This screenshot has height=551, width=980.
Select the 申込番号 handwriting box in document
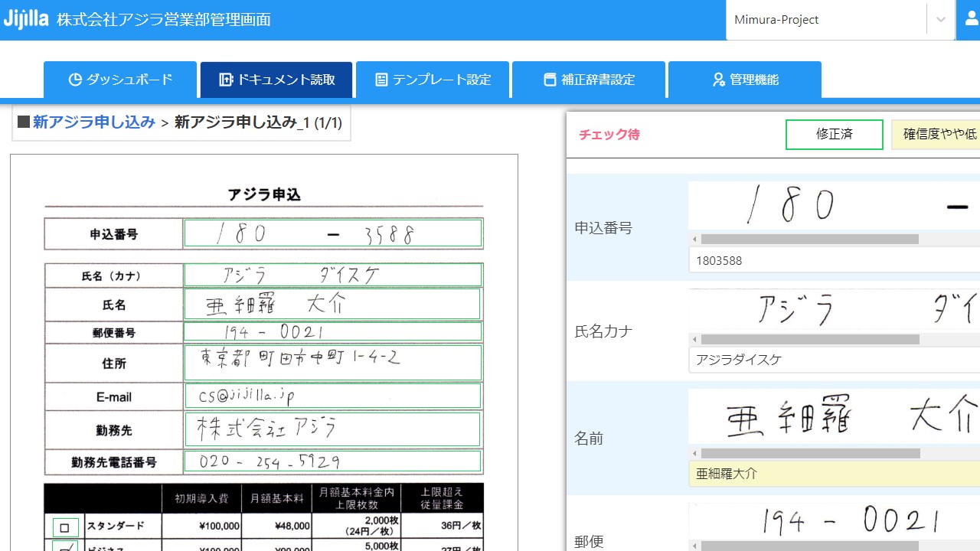(x=333, y=233)
